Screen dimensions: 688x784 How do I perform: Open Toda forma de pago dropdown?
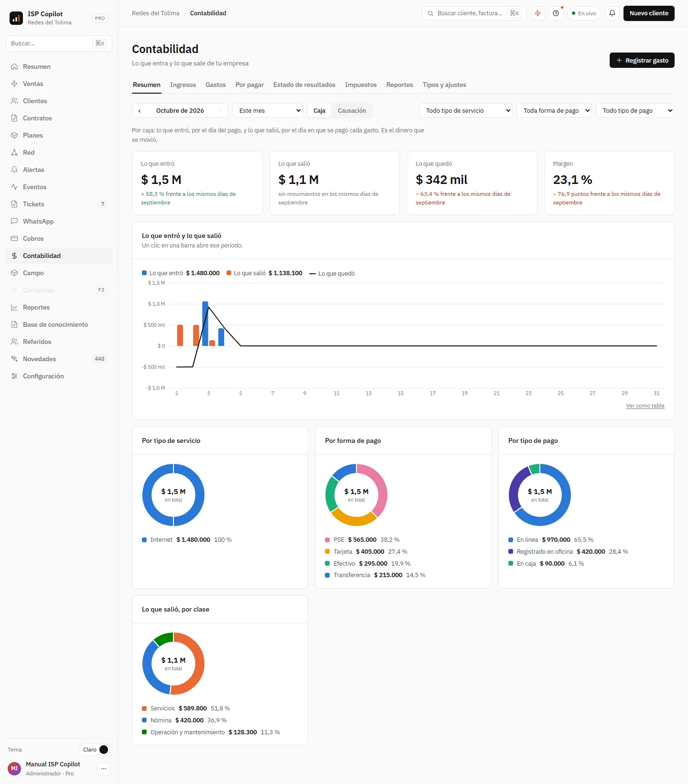point(554,111)
